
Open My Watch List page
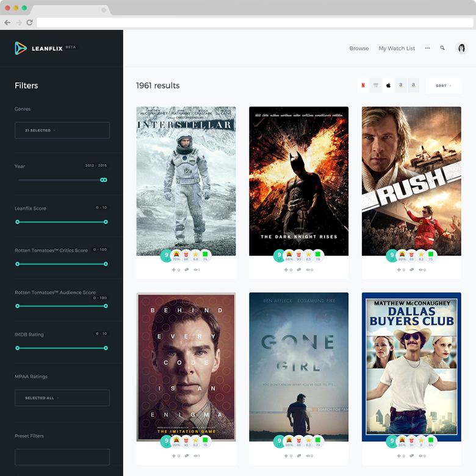[397, 48]
